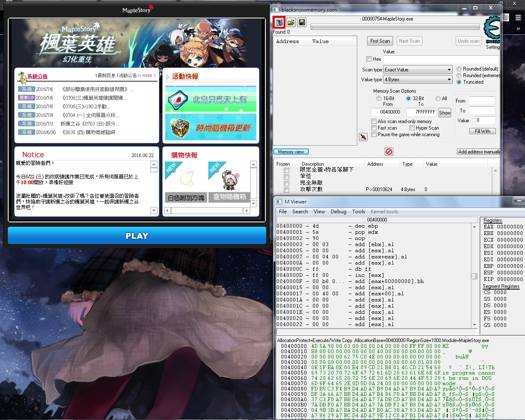Viewport: 525px width, 420px height.
Task: Select the 16-Bit radio button
Action: point(379,98)
